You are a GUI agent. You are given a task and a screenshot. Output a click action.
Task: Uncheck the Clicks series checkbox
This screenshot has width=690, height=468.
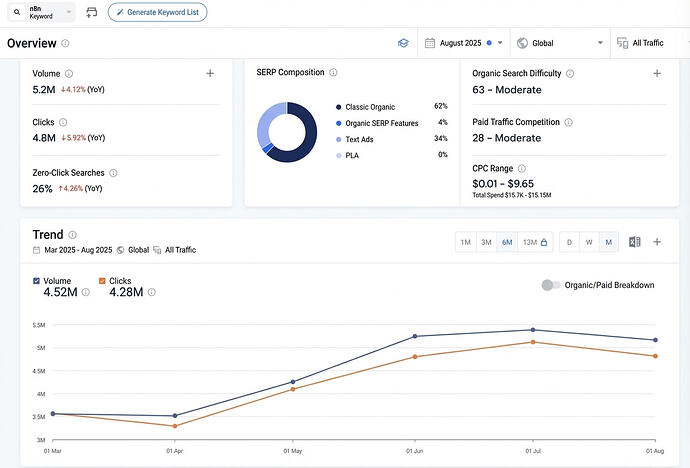[x=102, y=281]
